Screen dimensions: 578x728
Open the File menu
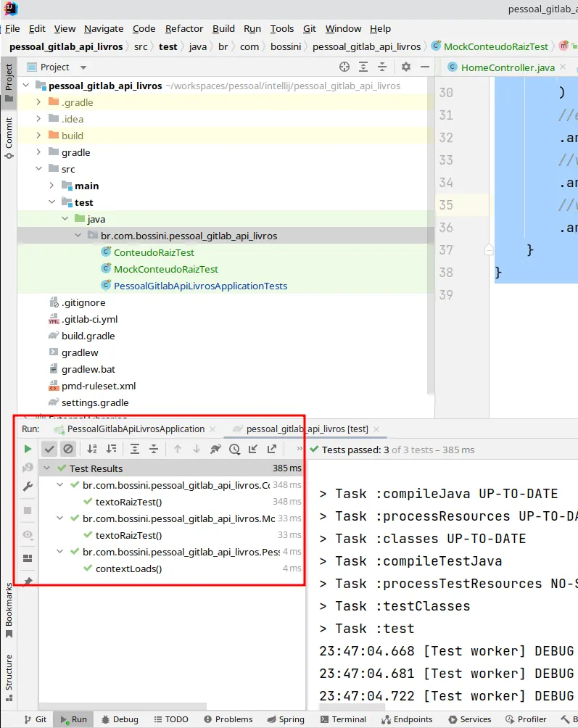point(12,29)
